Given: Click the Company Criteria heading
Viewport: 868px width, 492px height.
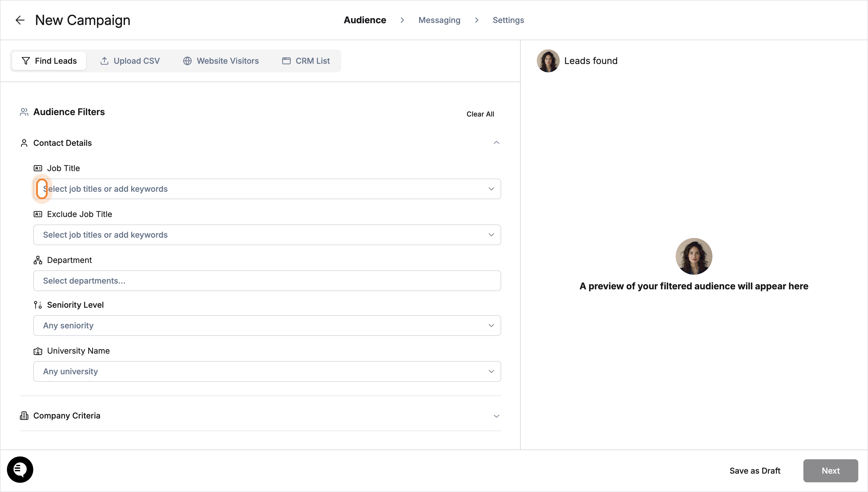Looking at the screenshot, I should click(x=67, y=416).
